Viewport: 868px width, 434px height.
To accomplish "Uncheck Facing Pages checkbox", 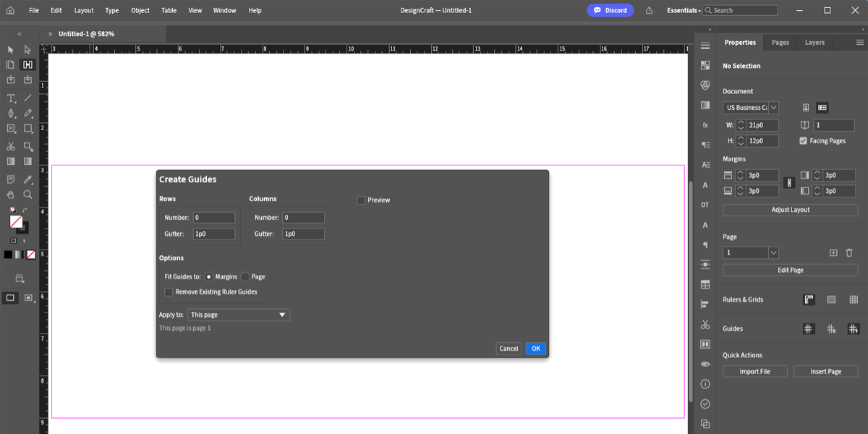I will [x=803, y=140].
